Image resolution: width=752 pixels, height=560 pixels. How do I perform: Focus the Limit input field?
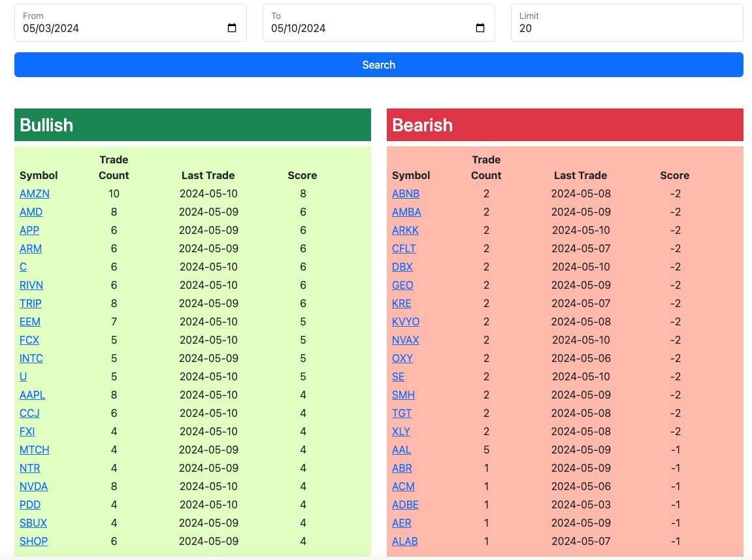coord(627,23)
